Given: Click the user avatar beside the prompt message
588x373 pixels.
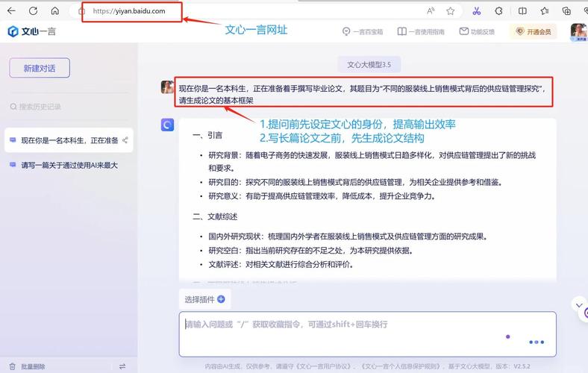Looking at the screenshot, I should point(167,87).
